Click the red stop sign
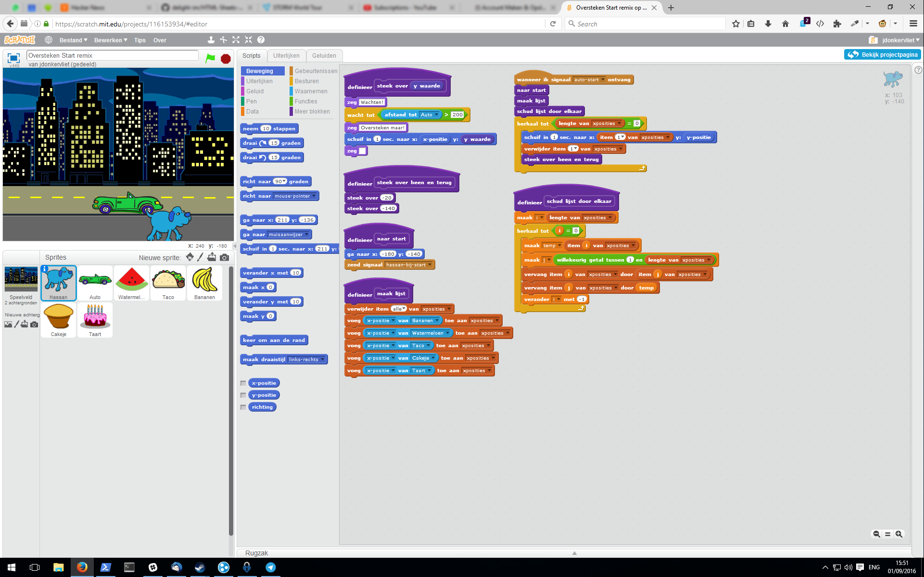 pyautogui.click(x=225, y=58)
